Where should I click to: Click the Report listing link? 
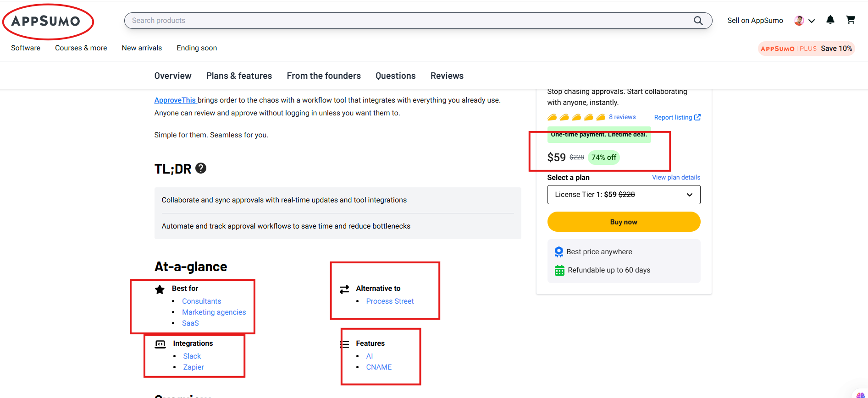click(x=677, y=117)
